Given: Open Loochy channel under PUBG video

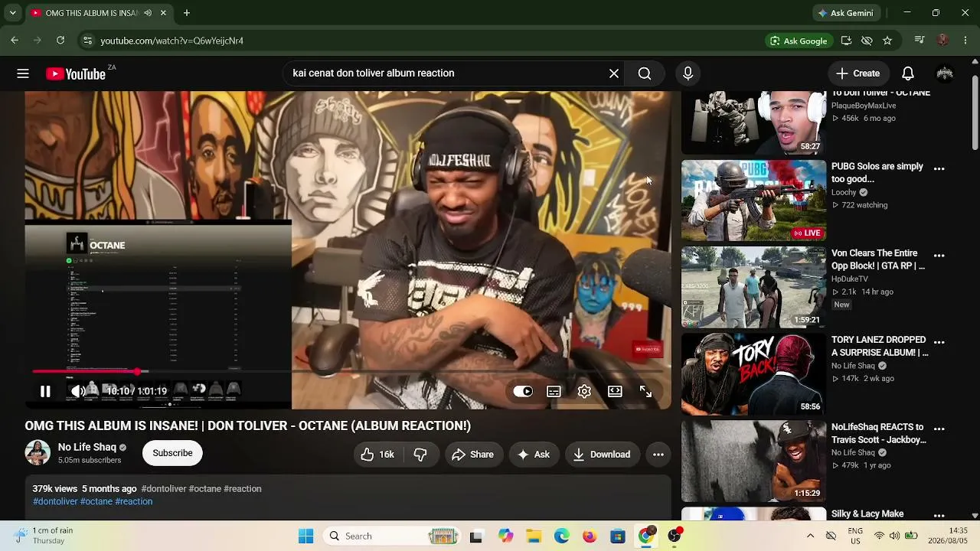Looking at the screenshot, I should click(x=844, y=193).
